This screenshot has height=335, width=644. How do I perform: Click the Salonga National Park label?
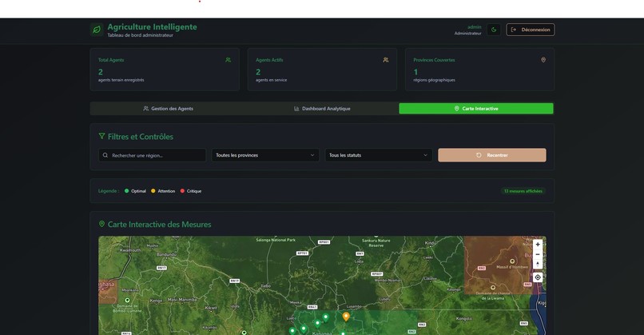276,240
